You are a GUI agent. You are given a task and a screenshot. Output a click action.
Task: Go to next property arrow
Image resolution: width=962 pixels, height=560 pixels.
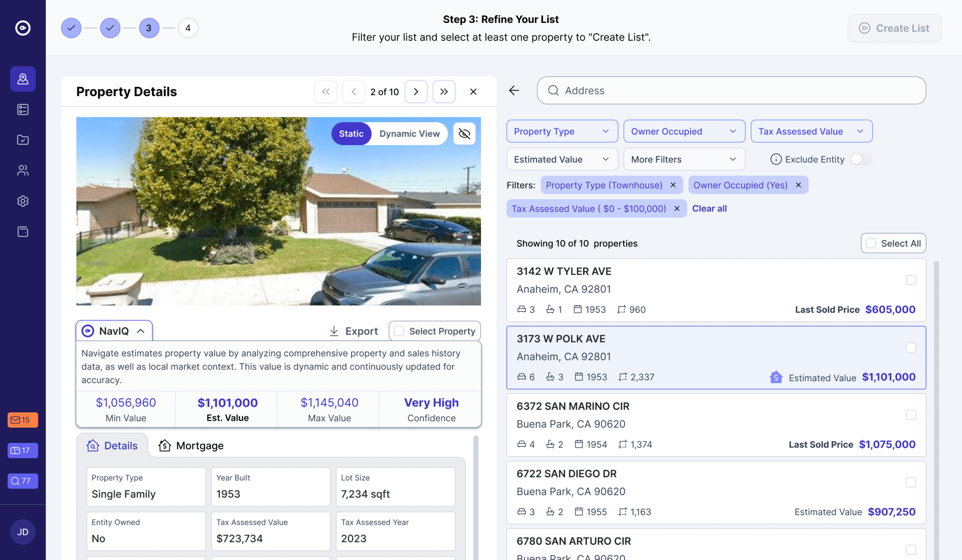coord(416,92)
